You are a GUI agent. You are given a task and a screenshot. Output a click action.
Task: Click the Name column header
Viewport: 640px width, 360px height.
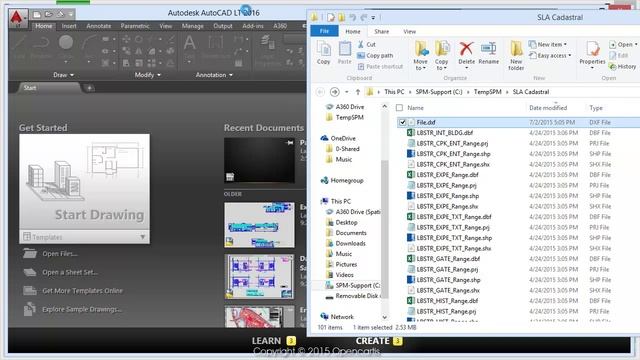416,108
